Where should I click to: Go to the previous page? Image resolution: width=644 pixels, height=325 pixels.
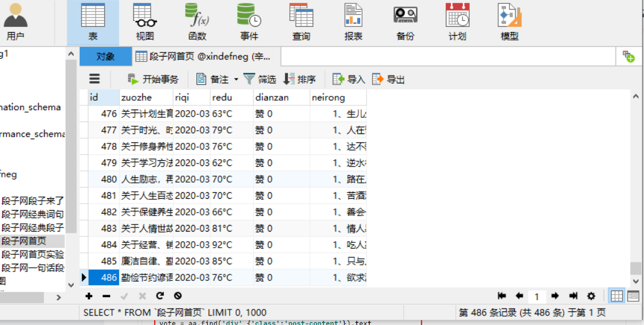pyautogui.click(x=519, y=296)
